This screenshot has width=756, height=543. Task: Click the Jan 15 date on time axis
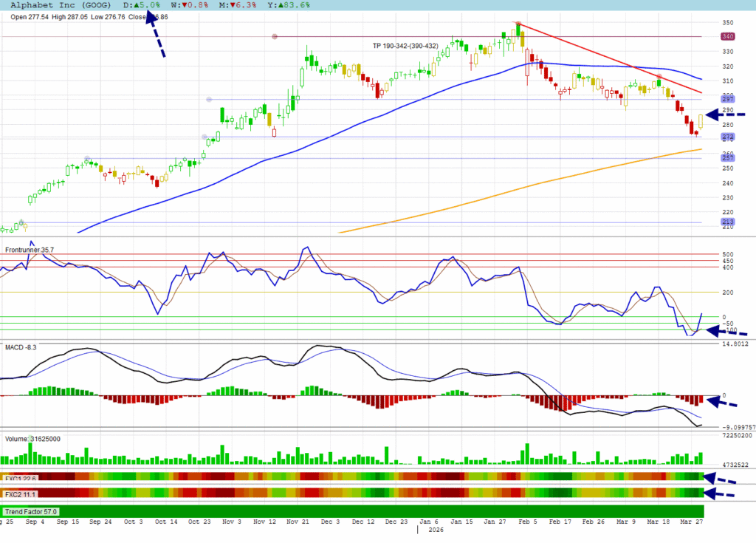(463, 522)
